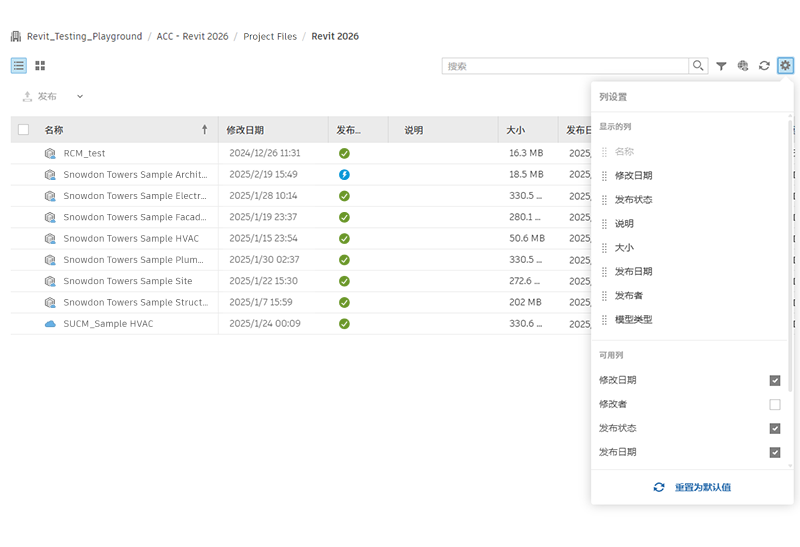Enable the 修改者 column checkbox
800x547 pixels.
(774, 404)
